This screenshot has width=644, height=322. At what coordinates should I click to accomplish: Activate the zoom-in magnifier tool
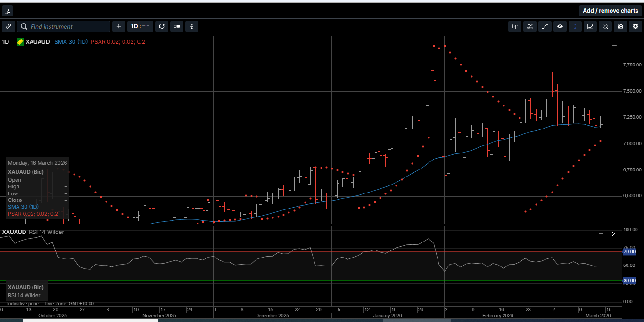[605, 26]
